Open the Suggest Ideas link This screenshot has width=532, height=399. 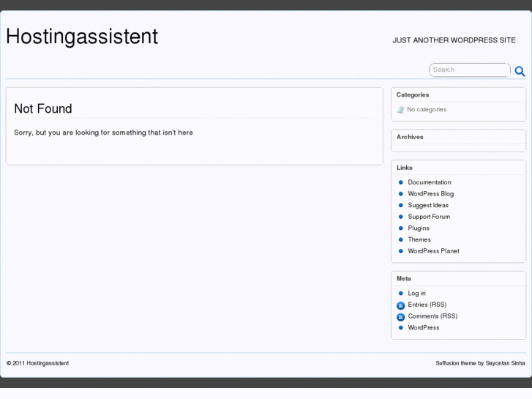coord(428,205)
